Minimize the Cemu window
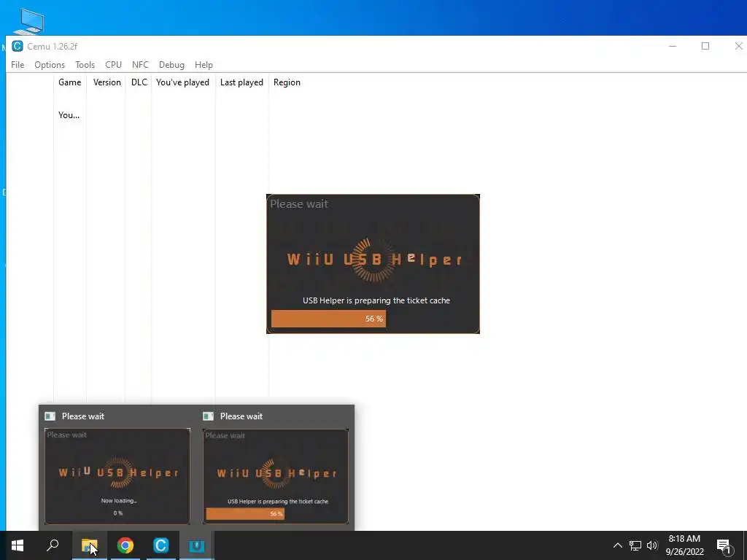This screenshot has width=747, height=560. click(x=673, y=46)
